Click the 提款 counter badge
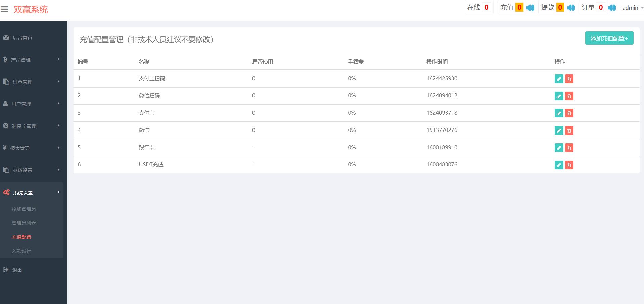The width and height of the screenshot is (644, 304). [560, 7]
